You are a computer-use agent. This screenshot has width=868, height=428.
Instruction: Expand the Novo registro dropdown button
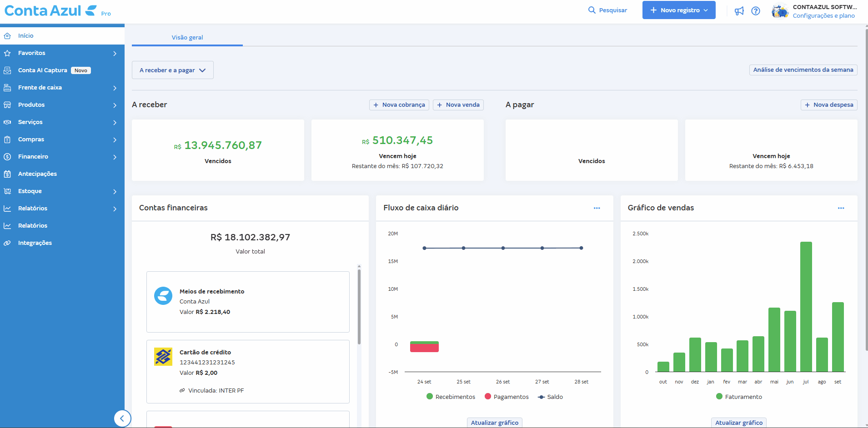679,10
